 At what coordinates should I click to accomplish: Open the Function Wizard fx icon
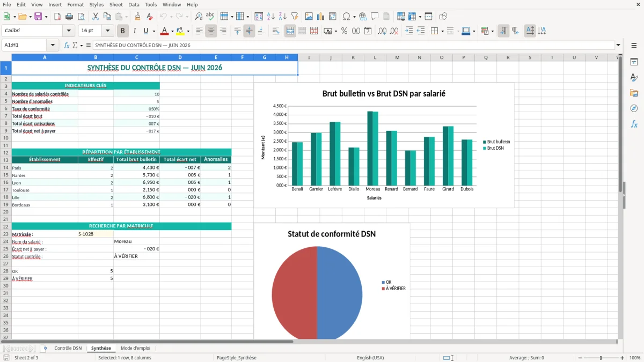click(x=67, y=45)
